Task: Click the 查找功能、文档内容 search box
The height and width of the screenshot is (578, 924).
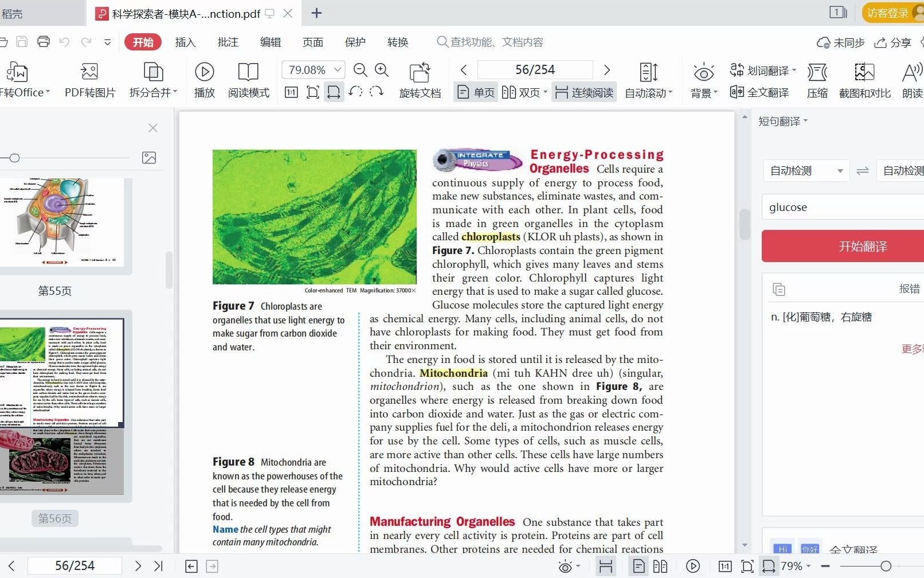Action: tap(490, 42)
